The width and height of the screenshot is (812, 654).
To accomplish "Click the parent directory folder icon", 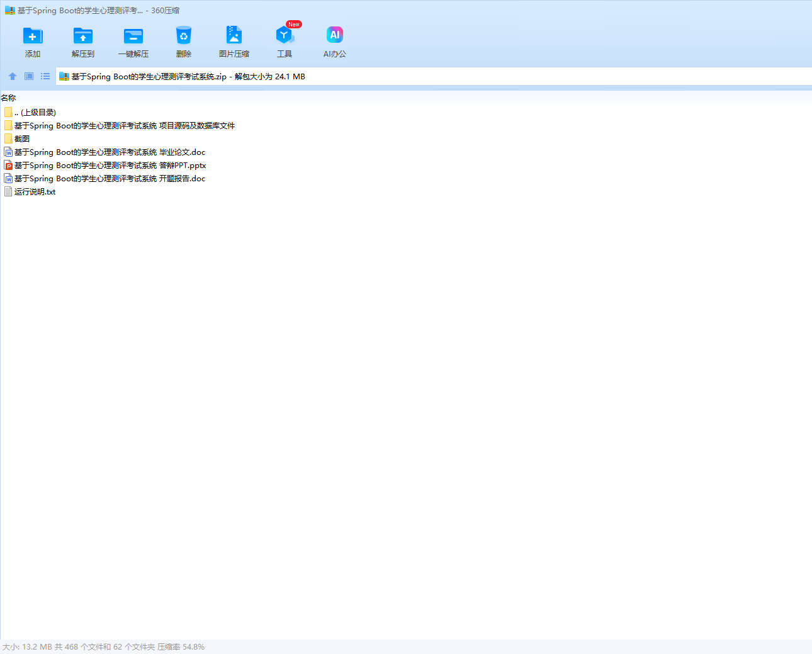I will tap(8, 112).
